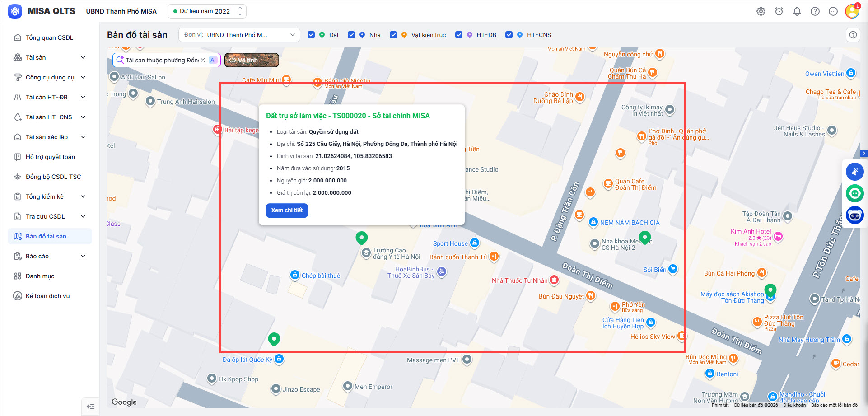Collapse the sidebar with the arrow icon
This screenshot has width=868, height=416.
(x=90, y=407)
